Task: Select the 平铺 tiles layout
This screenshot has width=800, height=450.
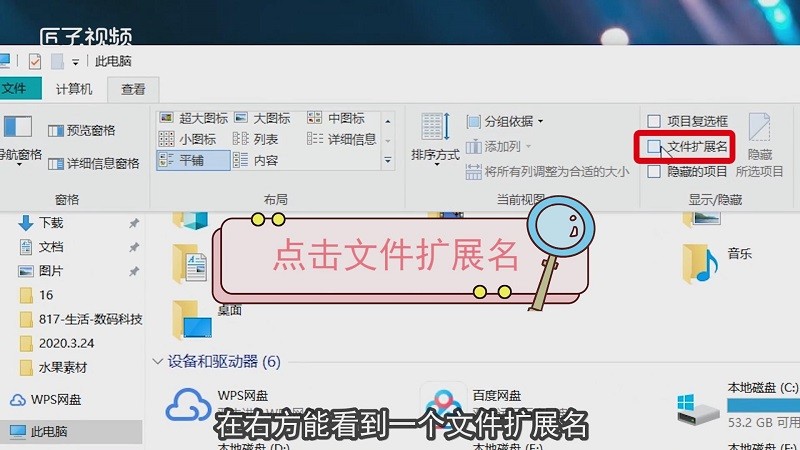Action: pyautogui.click(x=193, y=160)
